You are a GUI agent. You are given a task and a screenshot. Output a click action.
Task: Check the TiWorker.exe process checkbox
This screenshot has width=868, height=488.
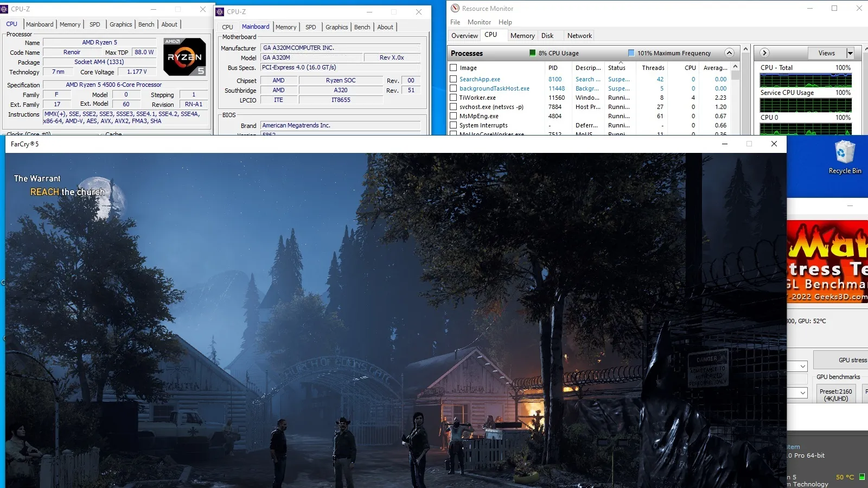click(454, 98)
